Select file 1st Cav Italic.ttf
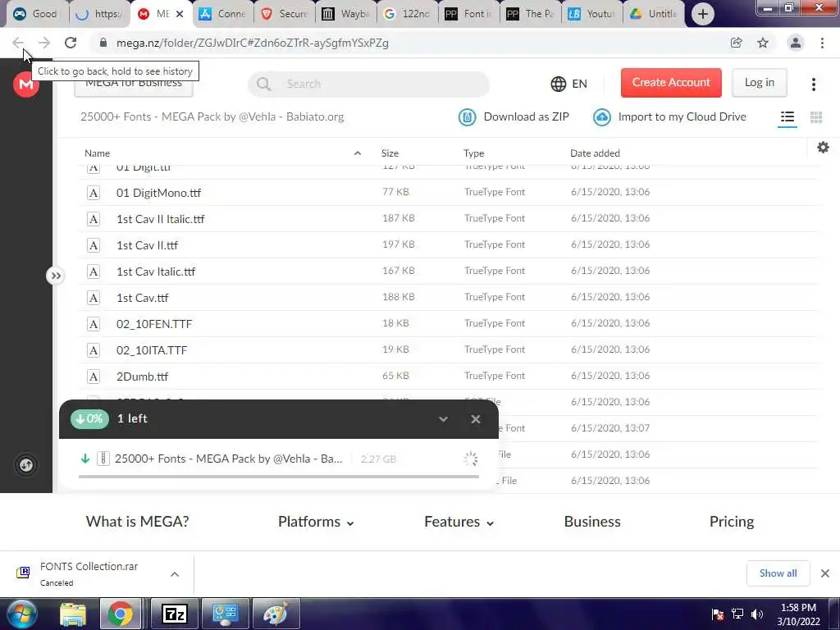This screenshot has width=840, height=630. (x=449, y=271)
